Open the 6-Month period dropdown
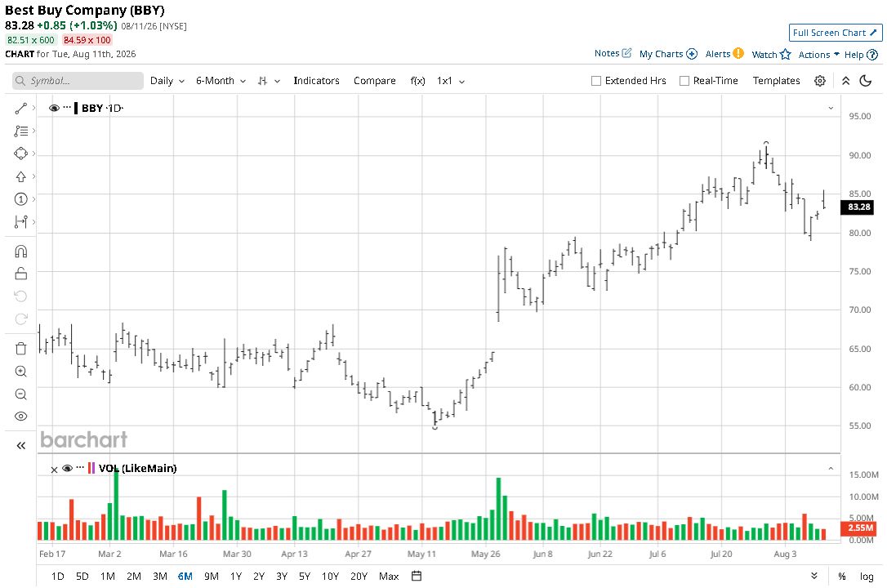Image resolution: width=887 pixels, height=588 pixels. coord(221,81)
